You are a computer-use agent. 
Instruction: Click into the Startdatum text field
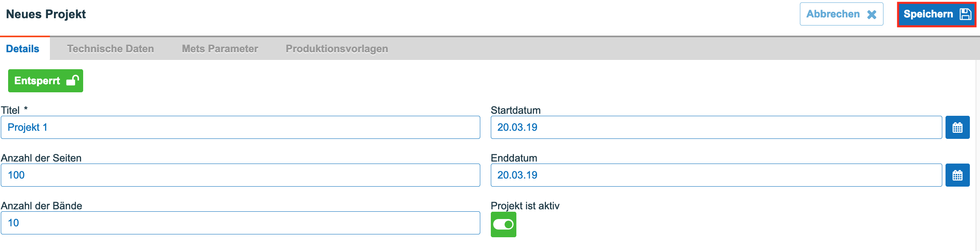coord(716,128)
